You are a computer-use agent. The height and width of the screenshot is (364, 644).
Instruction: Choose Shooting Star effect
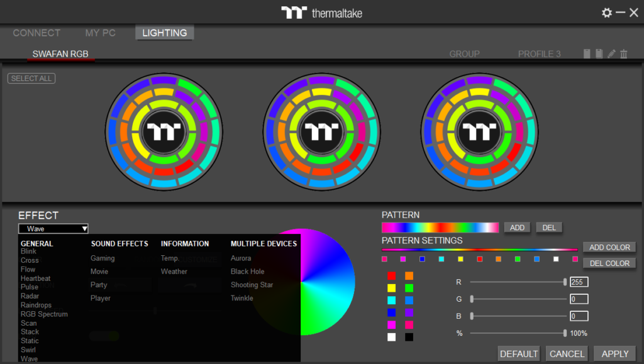tap(252, 285)
